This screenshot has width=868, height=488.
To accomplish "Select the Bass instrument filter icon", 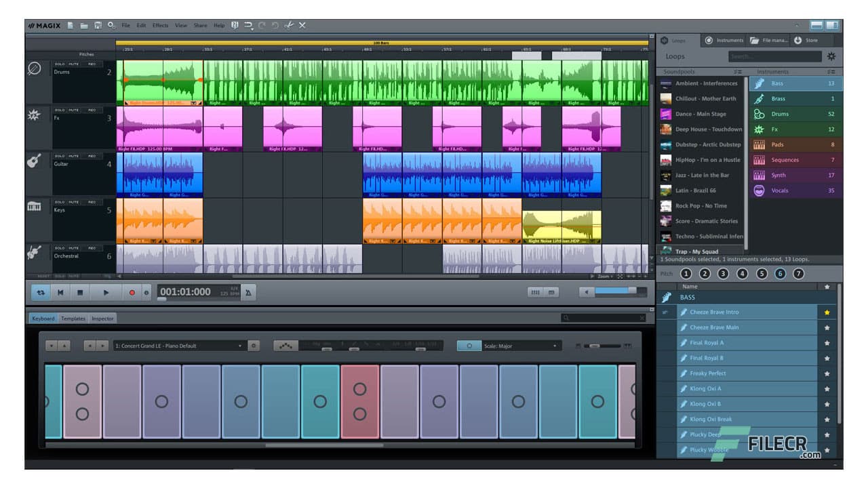I will click(759, 83).
